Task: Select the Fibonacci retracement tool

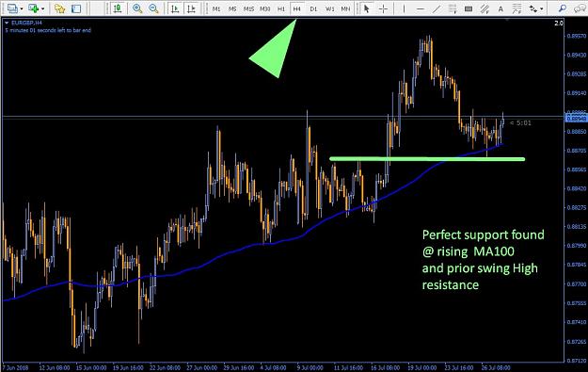Action: [x=516, y=8]
